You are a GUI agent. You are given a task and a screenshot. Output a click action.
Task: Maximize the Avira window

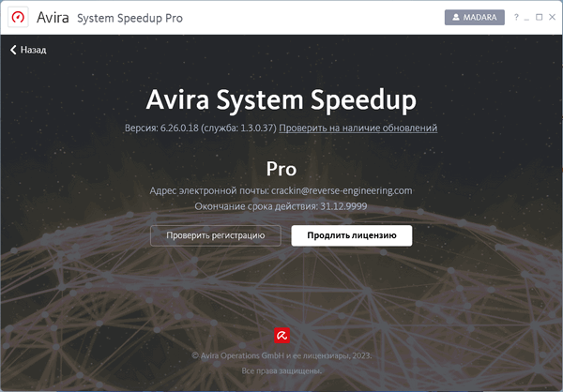[x=539, y=17]
